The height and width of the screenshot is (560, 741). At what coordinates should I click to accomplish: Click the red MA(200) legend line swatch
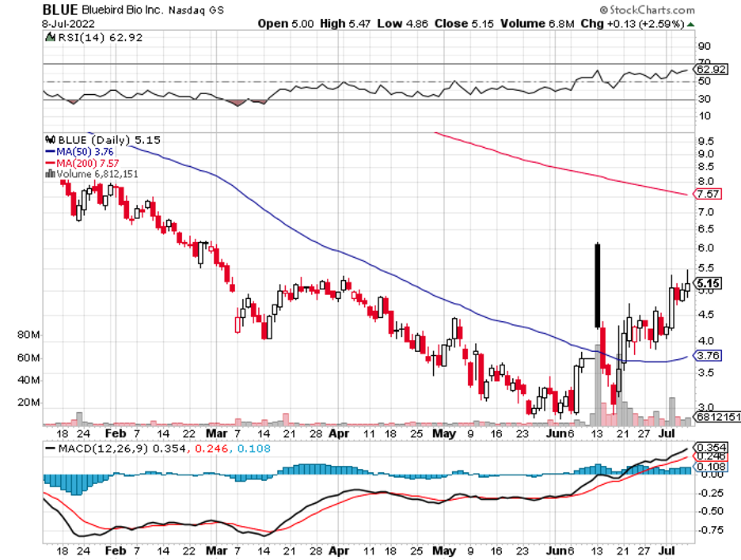coord(50,163)
